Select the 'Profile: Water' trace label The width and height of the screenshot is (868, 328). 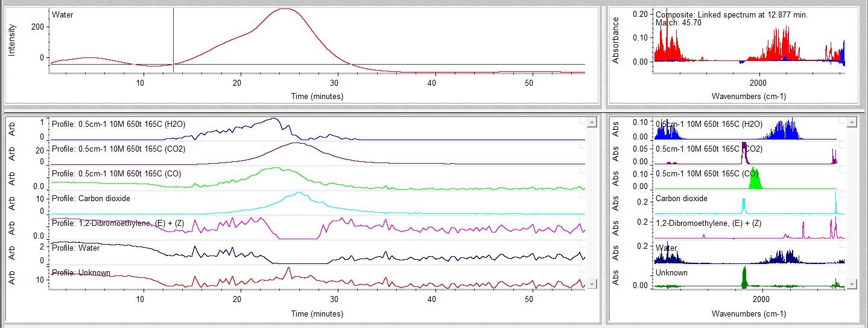click(x=76, y=248)
